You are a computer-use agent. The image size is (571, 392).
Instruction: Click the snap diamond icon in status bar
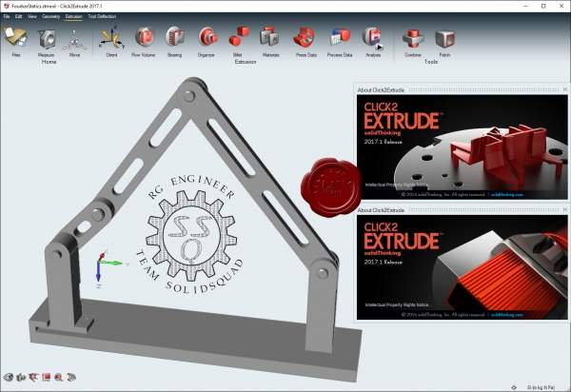(x=514, y=387)
